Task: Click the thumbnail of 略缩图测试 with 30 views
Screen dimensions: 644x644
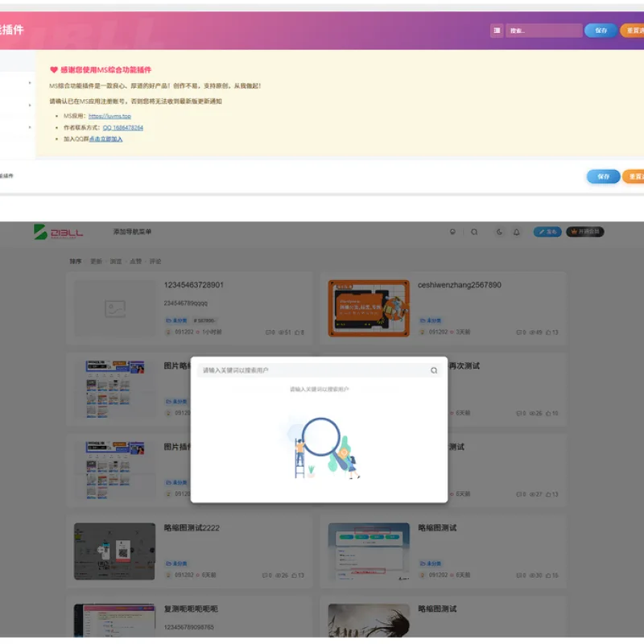Action: click(369, 551)
